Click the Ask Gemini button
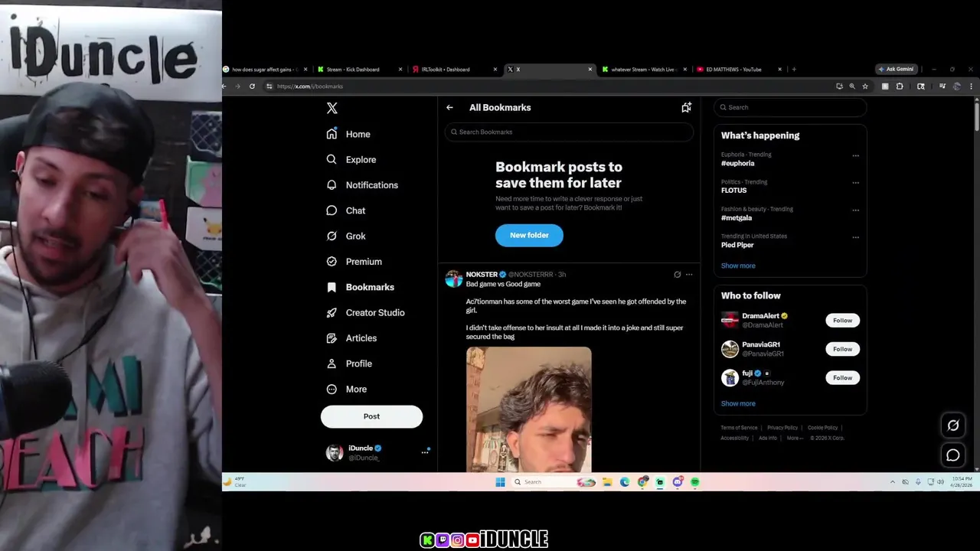980x551 pixels. (896, 70)
